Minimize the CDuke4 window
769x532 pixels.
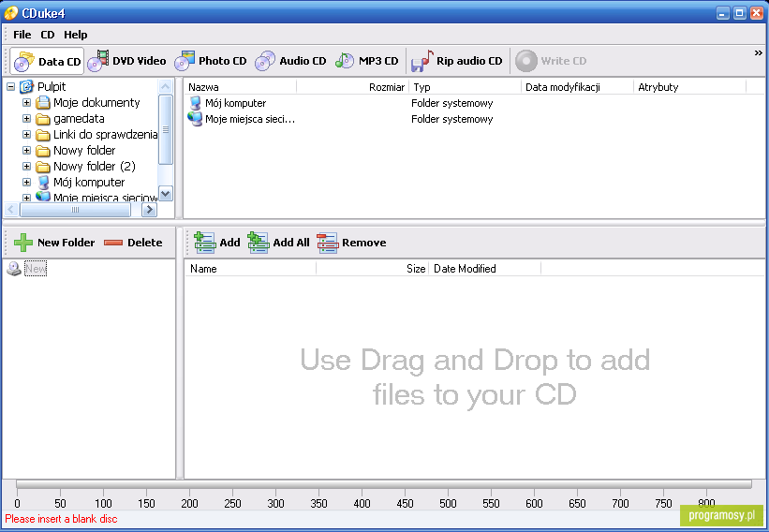click(x=723, y=13)
